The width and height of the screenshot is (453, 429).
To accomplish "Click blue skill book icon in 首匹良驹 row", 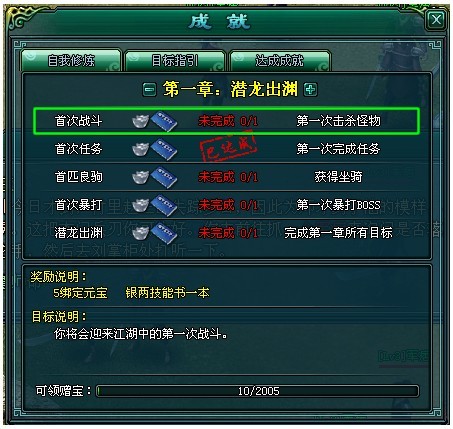I will pos(164,177).
